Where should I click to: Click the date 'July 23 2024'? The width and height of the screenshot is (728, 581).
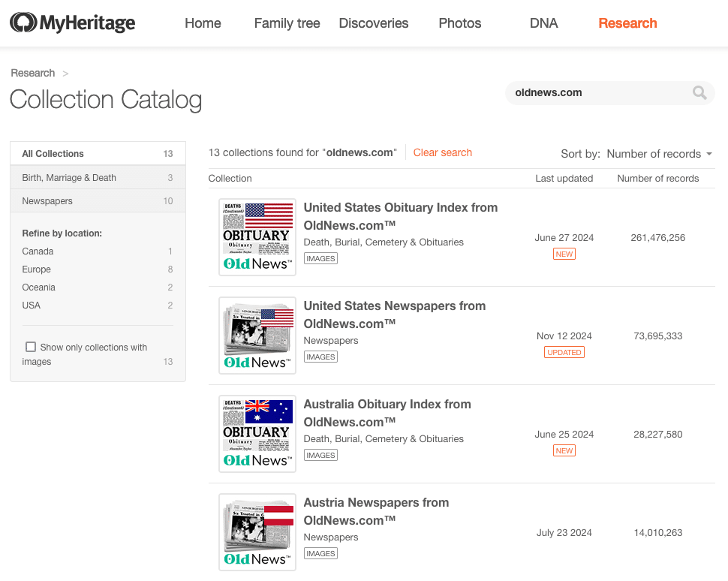564,533
